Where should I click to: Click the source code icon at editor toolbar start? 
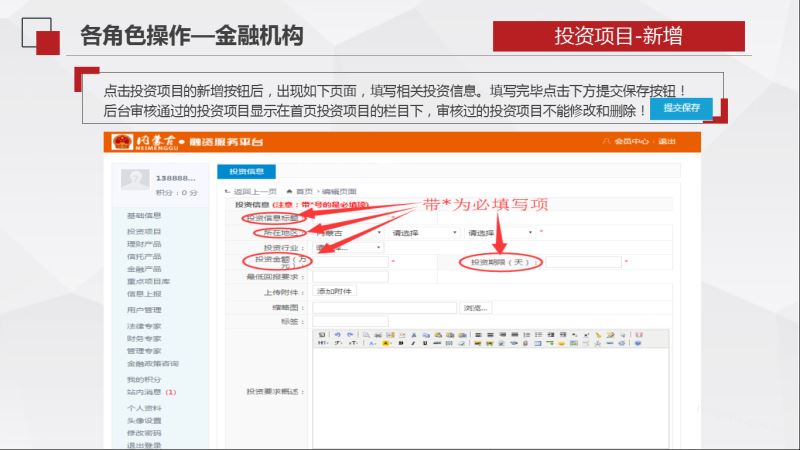322,334
